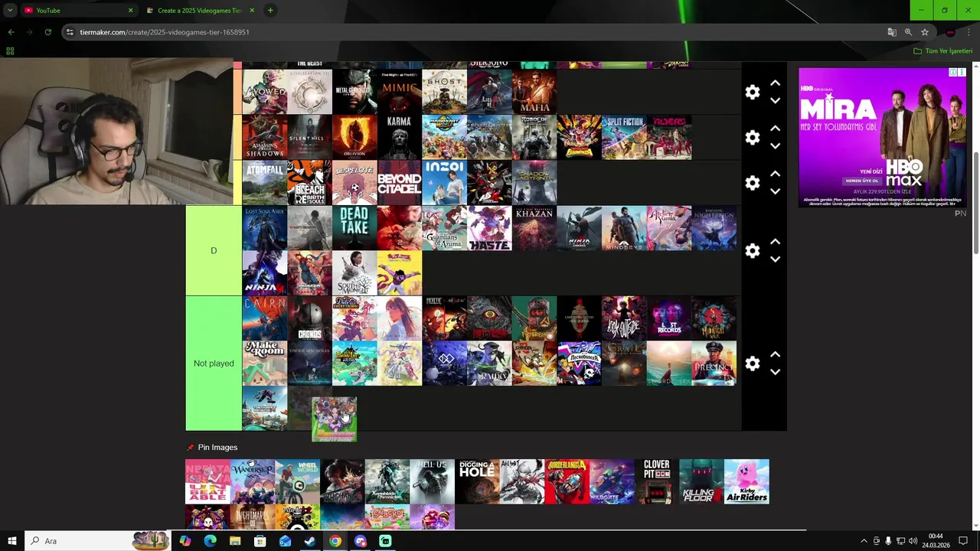
Task: Open the tab search dropdown
Action: click(x=10, y=11)
